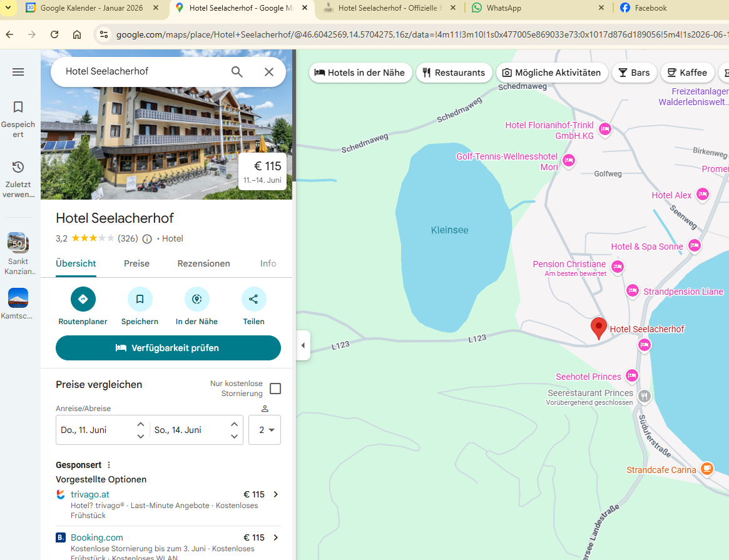The width and height of the screenshot is (729, 560).
Task: Open the Google Maps hamburger menu
Action: [18, 72]
